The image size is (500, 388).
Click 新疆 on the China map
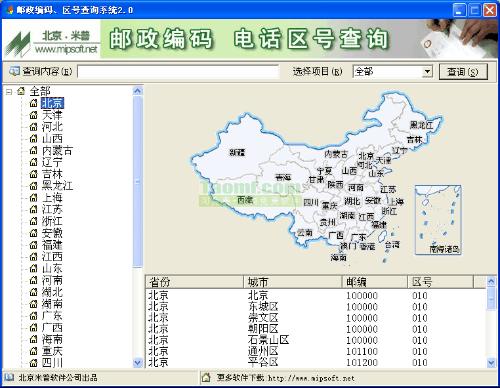tap(237, 153)
